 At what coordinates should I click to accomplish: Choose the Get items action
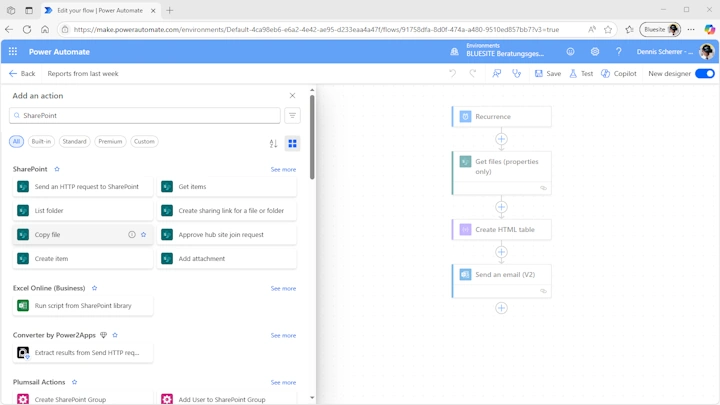(227, 186)
